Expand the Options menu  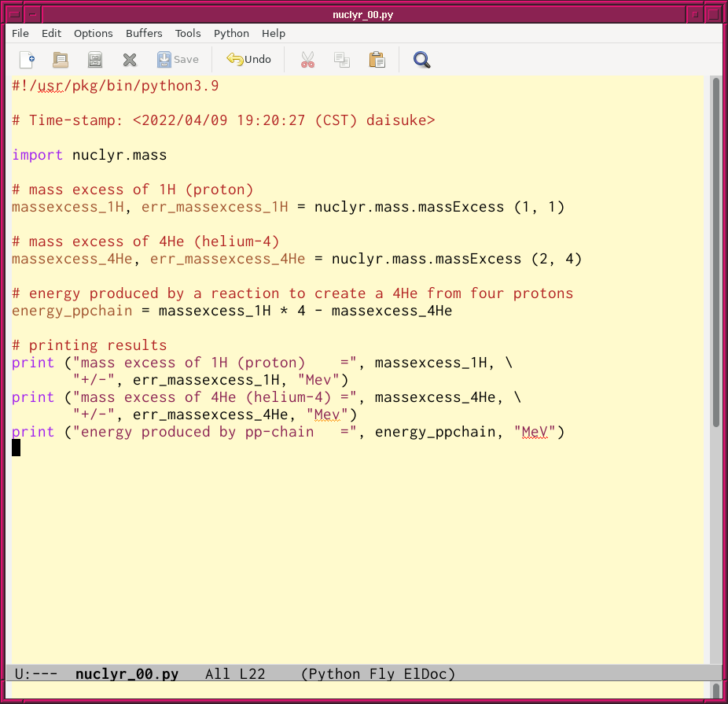click(94, 33)
